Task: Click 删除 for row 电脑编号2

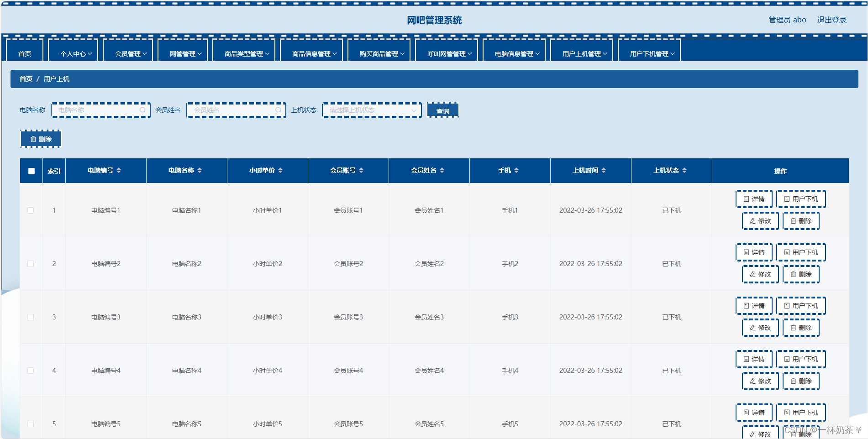Action: tap(801, 274)
